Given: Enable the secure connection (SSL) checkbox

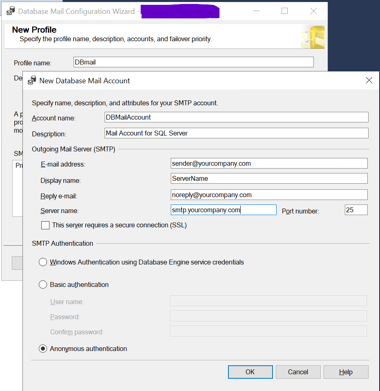Looking at the screenshot, I should click(x=45, y=225).
